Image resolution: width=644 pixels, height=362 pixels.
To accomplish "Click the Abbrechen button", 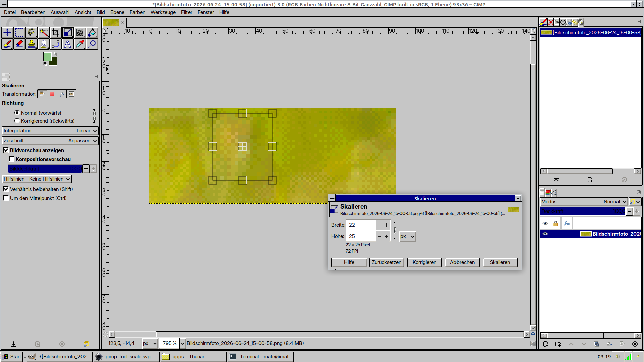I will (462, 262).
